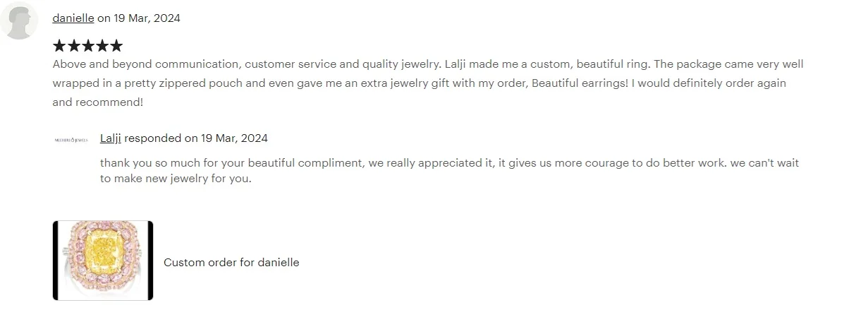868x322 pixels.
Task: Open the danielle reviewer profile link
Action: (73, 18)
